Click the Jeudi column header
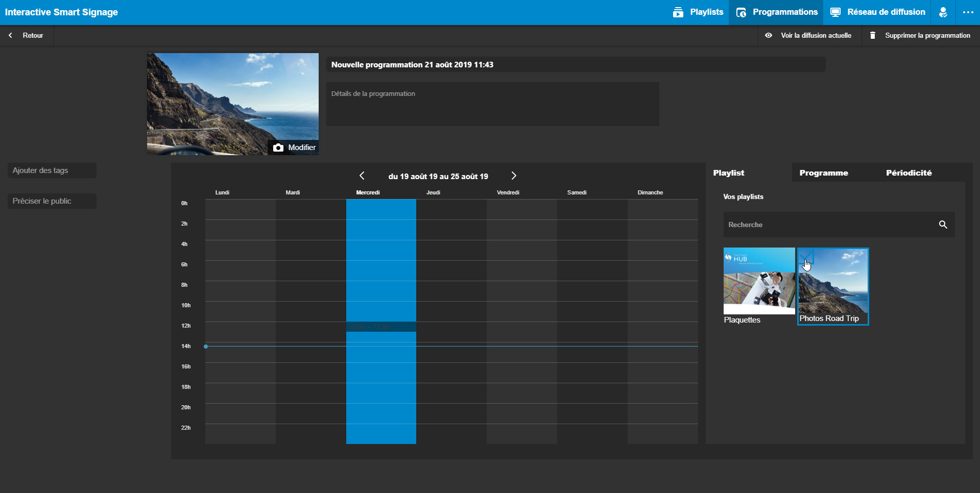 tap(433, 192)
